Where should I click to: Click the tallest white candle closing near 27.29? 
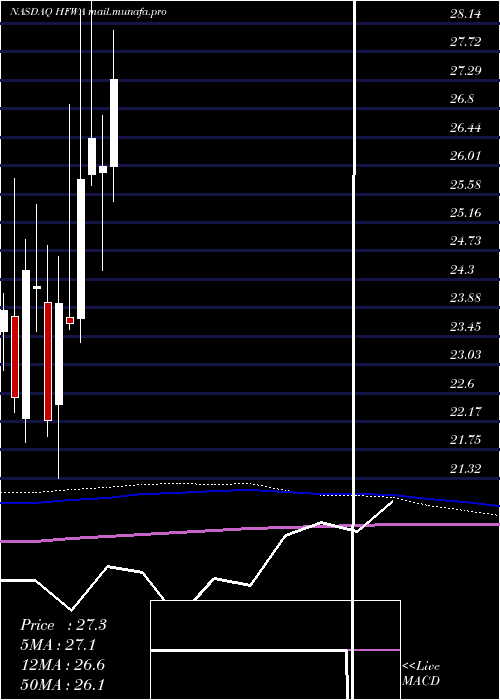(114, 123)
